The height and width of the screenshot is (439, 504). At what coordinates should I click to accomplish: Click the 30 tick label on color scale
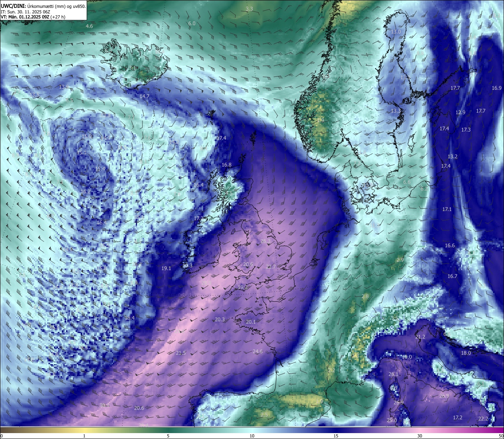(x=420, y=436)
